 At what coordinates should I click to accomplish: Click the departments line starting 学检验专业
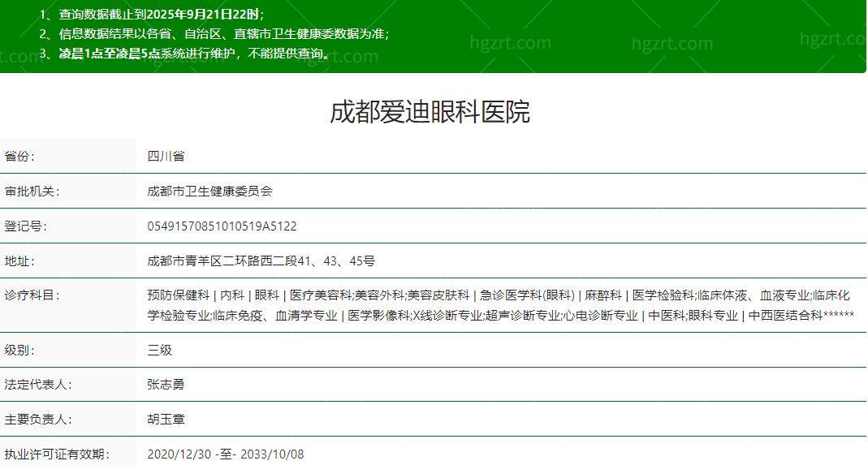click(x=500, y=316)
